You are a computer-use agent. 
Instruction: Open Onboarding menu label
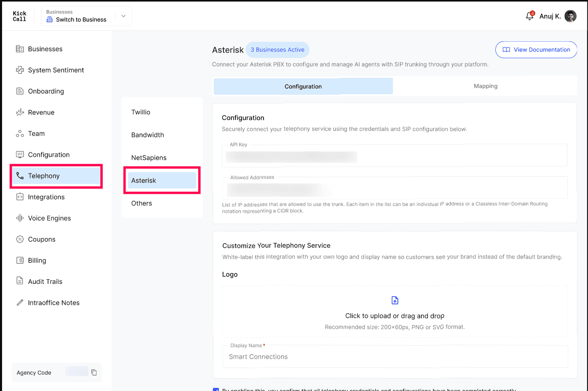(46, 91)
